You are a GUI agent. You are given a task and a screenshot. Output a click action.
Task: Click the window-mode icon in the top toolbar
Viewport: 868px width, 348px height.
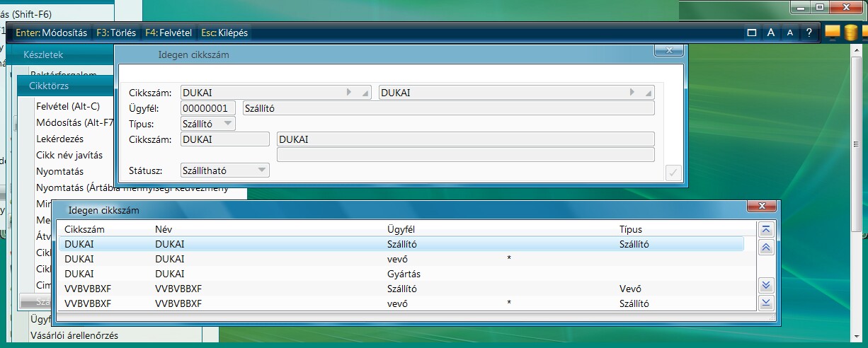tap(752, 33)
